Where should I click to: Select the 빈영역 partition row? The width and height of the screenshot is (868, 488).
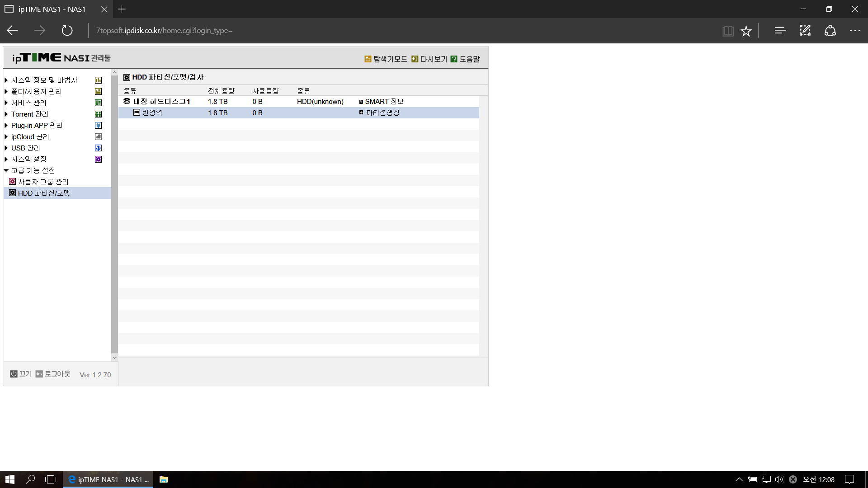[x=298, y=113]
